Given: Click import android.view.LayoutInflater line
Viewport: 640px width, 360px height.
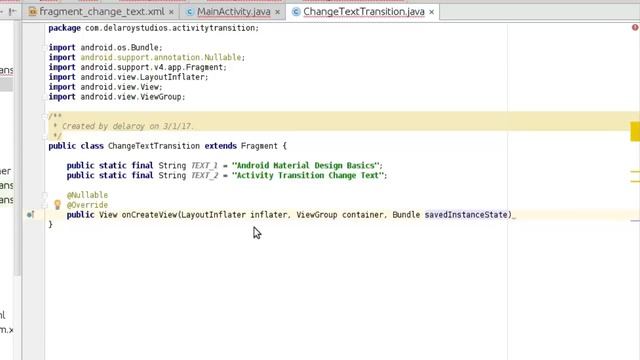Looking at the screenshot, I should 128,77.
